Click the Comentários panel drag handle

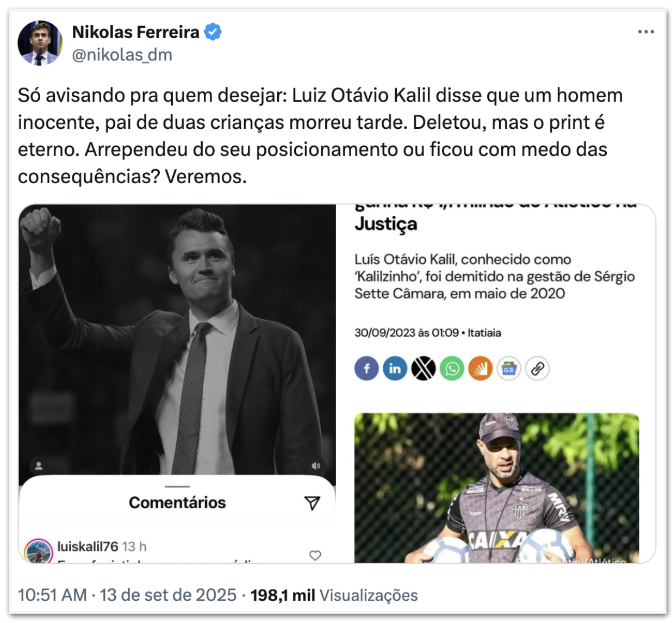(x=177, y=487)
